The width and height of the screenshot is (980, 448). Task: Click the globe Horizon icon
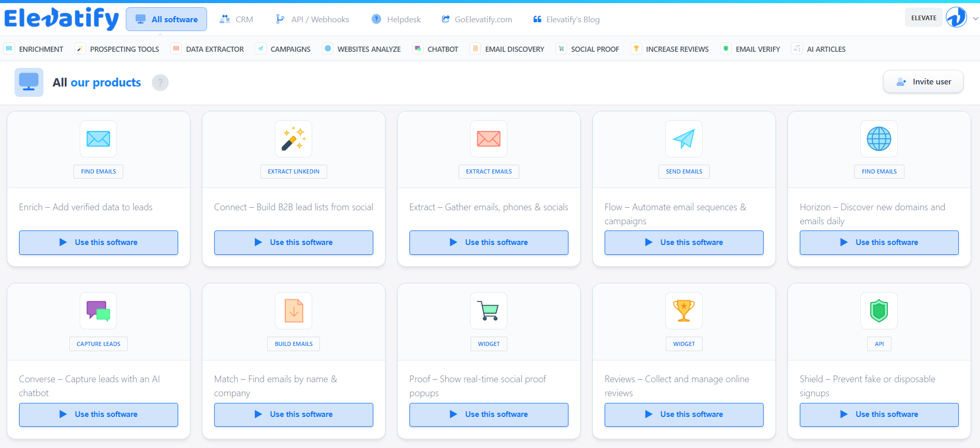(879, 139)
